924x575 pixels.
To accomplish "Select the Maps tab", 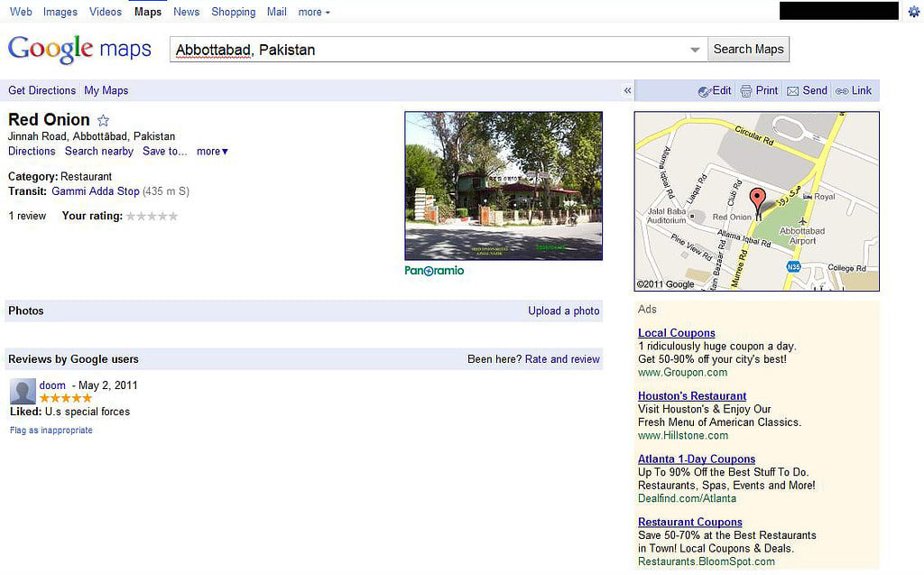I will point(148,12).
